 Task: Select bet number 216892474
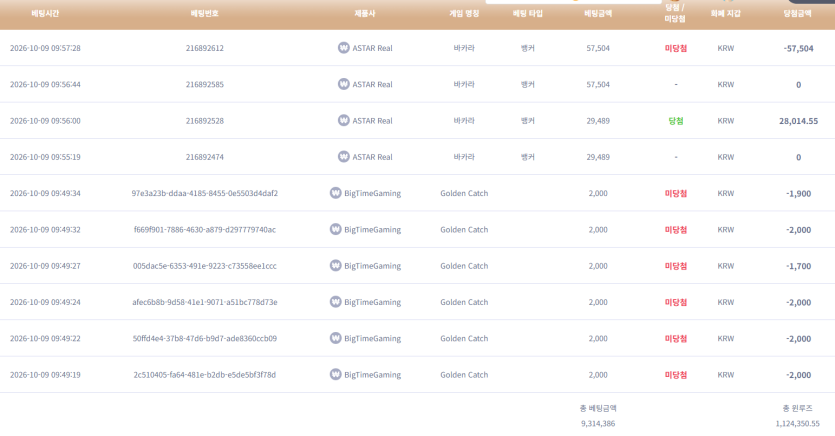[204, 157]
